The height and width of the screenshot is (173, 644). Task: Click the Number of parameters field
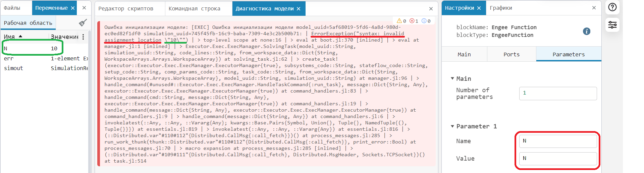tap(558, 93)
